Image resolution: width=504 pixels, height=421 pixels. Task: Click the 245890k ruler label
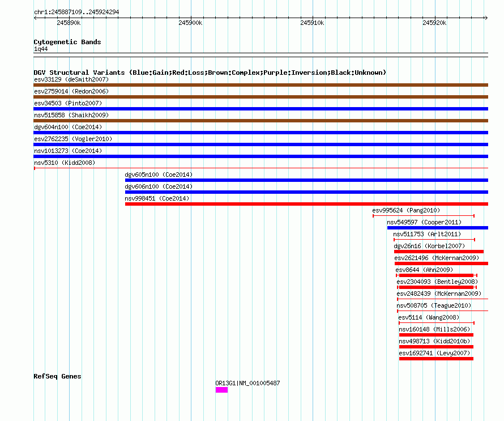click(69, 23)
